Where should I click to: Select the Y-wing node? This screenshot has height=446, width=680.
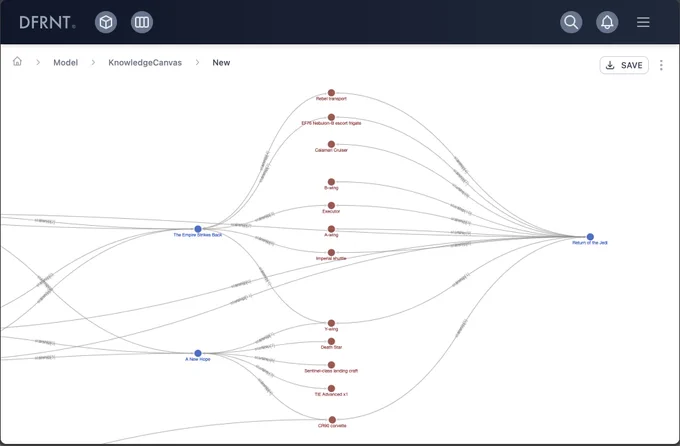click(x=331, y=323)
